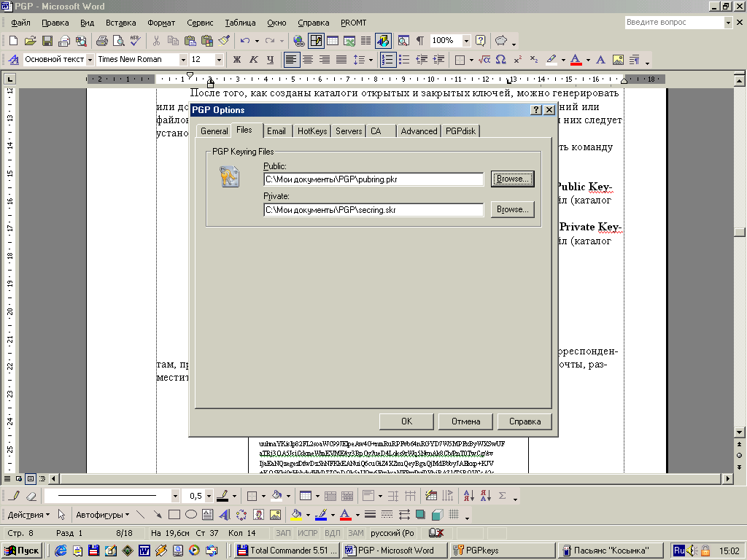The height and width of the screenshot is (560, 747).
Task: Align text left in formatting toolbar
Action: (x=291, y=60)
